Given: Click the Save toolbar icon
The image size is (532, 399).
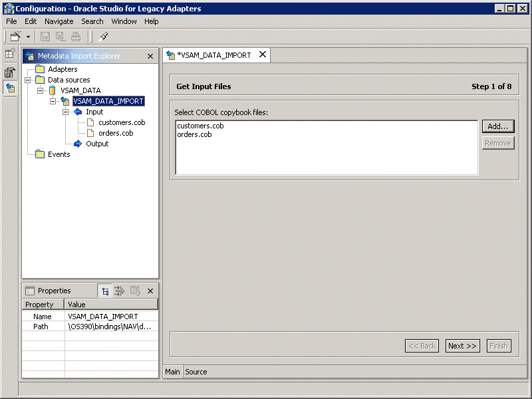Looking at the screenshot, I should [45, 37].
